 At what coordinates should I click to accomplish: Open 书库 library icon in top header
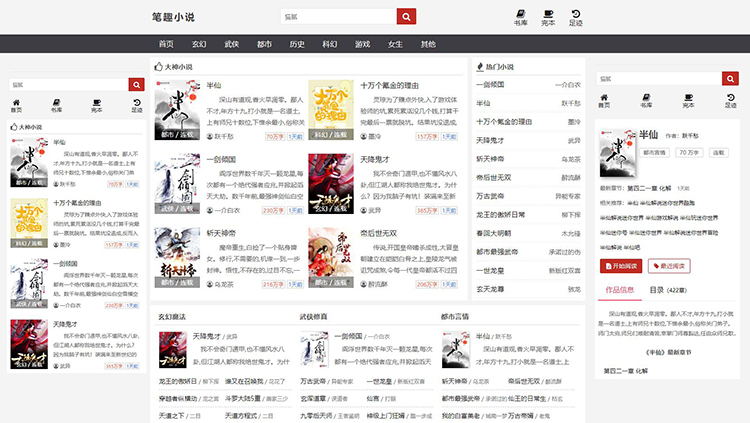(520, 18)
